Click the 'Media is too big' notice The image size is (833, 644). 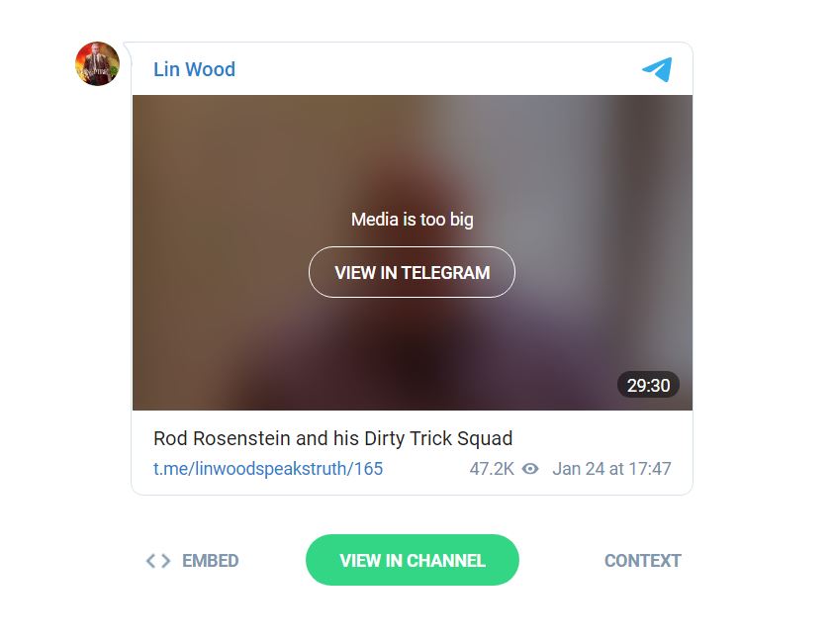(x=412, y=220)
